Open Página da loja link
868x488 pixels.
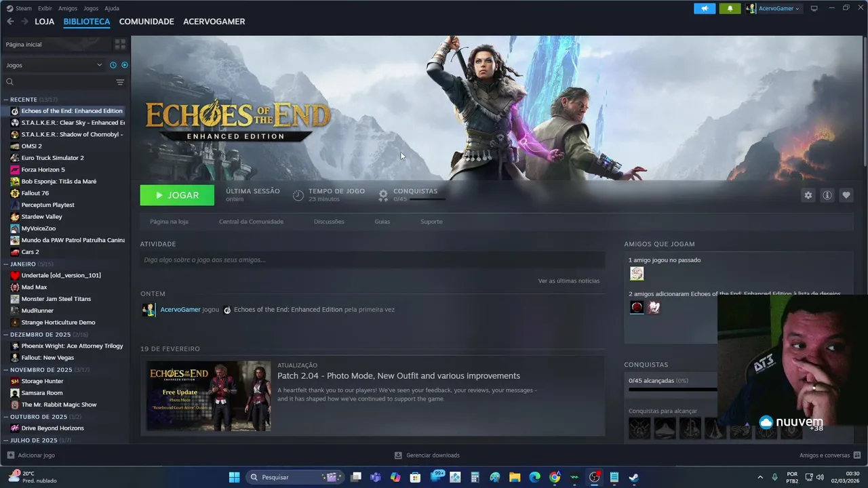tap(169, 222)
